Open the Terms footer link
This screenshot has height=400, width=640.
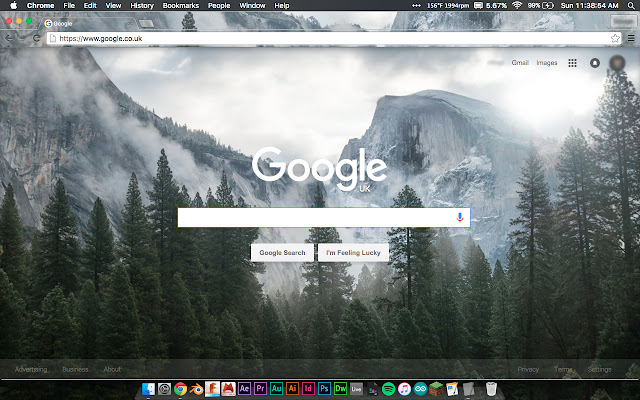coord(563,369)
